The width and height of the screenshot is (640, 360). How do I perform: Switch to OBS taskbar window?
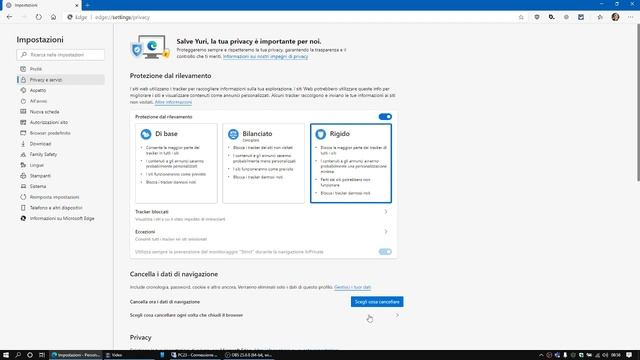click(x=248, y=355)
